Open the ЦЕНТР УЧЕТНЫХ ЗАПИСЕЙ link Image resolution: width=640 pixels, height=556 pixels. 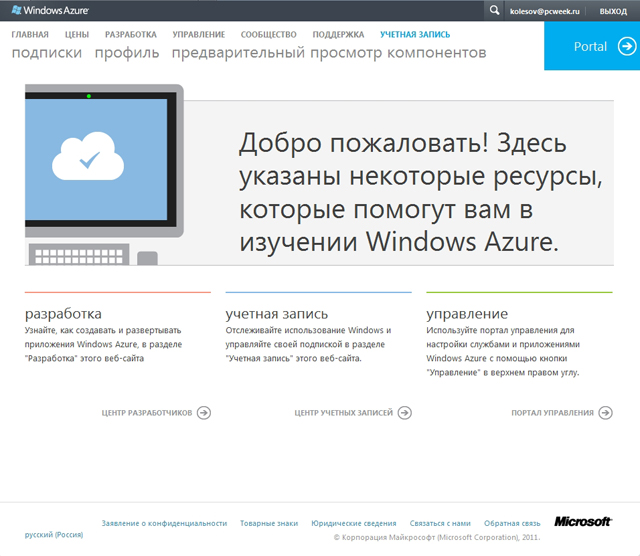(x=344, y=413)
